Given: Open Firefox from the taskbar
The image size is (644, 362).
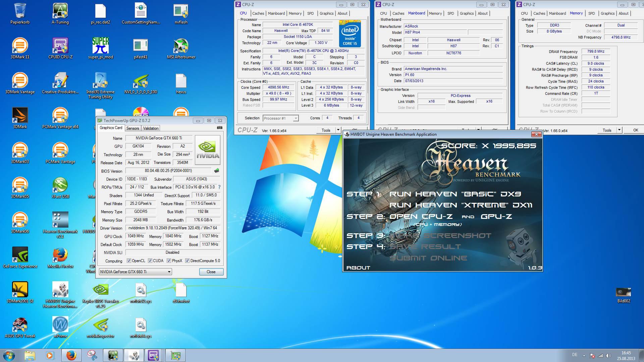Looking at the screenshot, I should [x=71, y=355].
